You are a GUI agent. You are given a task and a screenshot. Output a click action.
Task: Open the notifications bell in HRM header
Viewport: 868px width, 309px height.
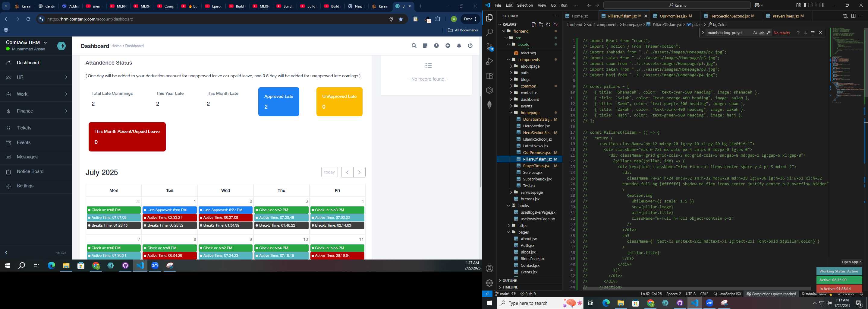coord(459,46)
